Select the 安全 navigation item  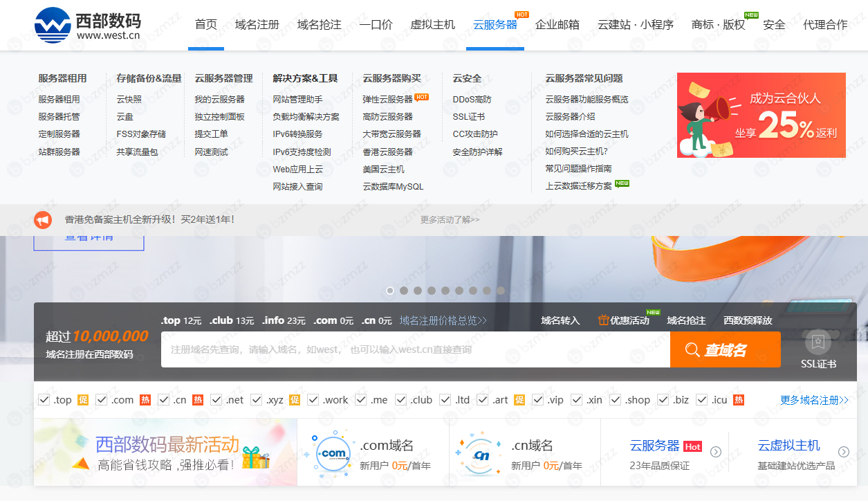tap(775, 25)
